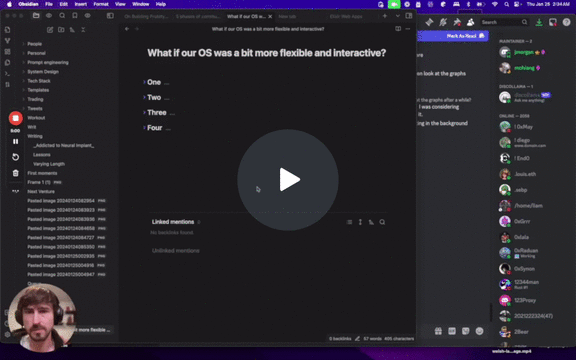
Task: Switch to the '5 phases of...' tab
Action: click(198, 17)
